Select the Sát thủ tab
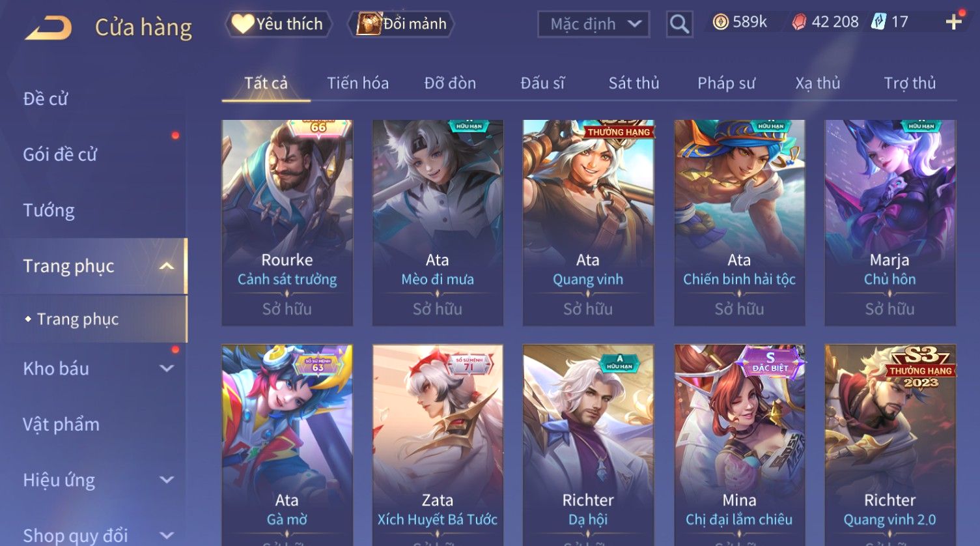 634,83
